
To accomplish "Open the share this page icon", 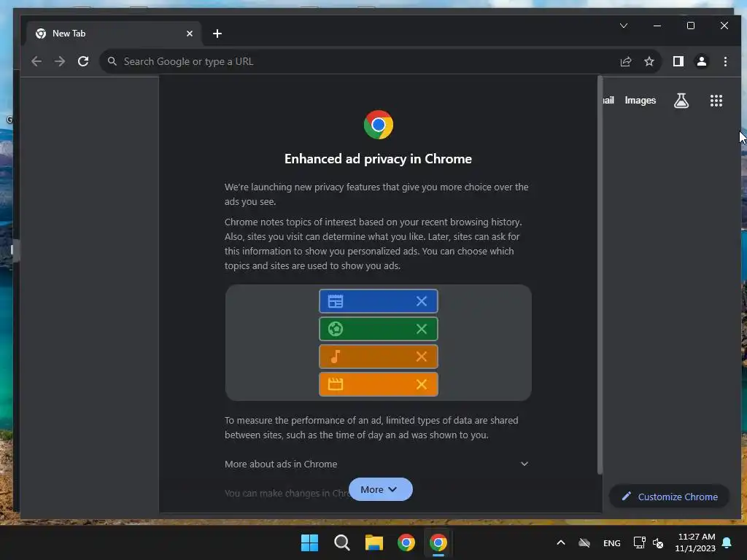I will click(x=625, y=61).
